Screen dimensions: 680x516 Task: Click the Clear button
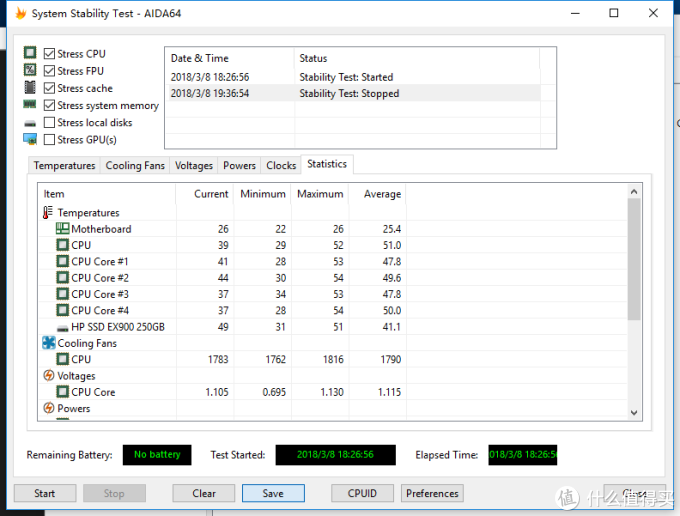(204, 493)
